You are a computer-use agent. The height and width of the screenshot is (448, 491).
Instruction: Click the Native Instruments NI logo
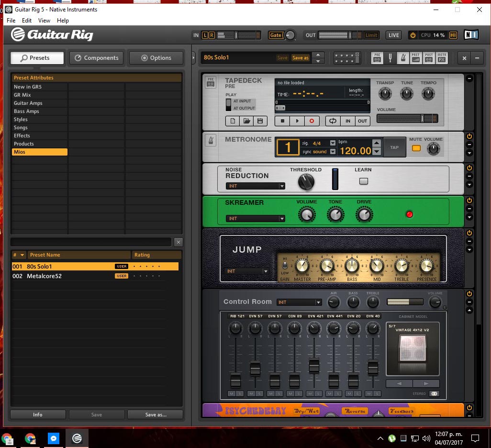471,35
